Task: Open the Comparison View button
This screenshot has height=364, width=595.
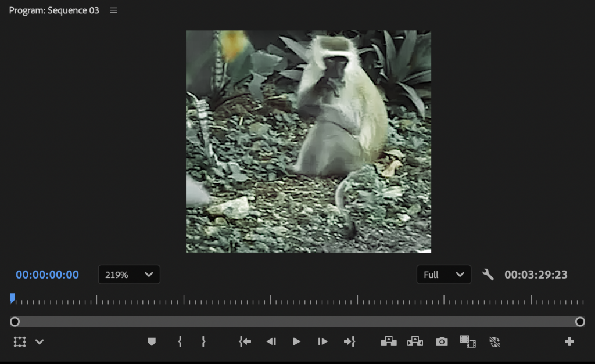Action: point(468,341)
